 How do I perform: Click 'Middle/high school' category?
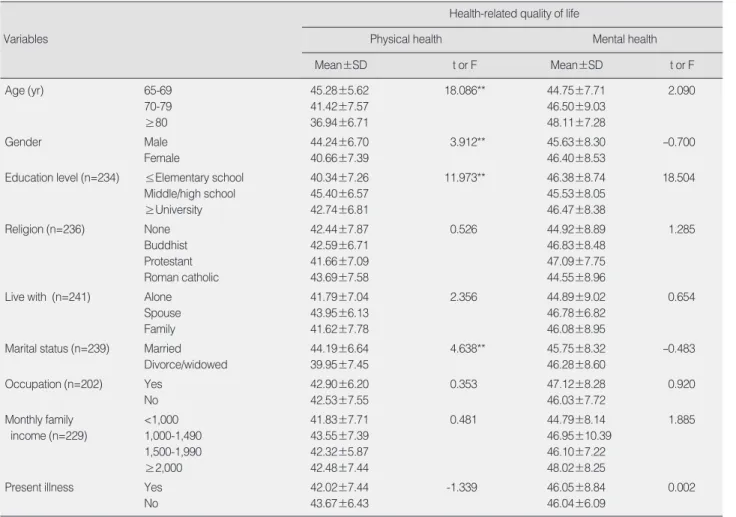click(190, 193)
